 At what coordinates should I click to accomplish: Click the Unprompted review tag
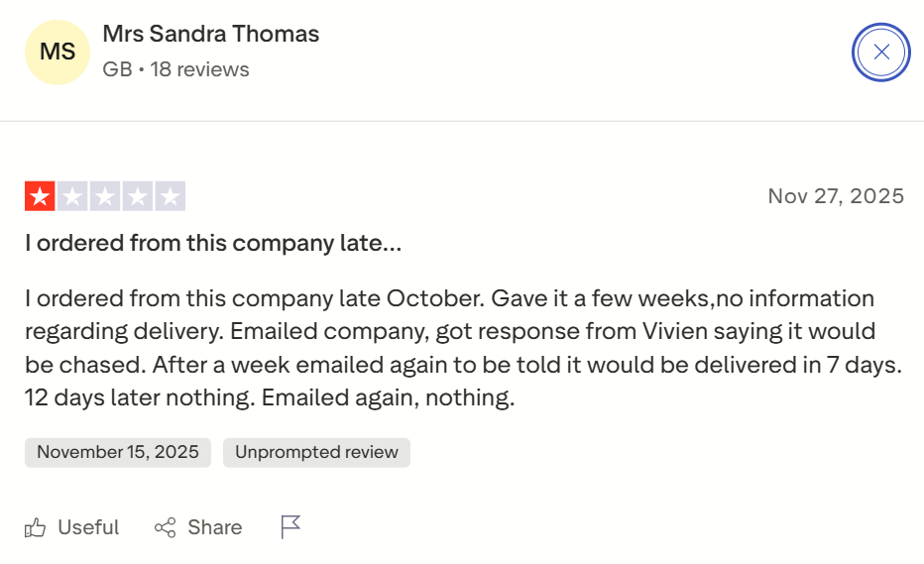pyautogui.click(x=316, y=452)
